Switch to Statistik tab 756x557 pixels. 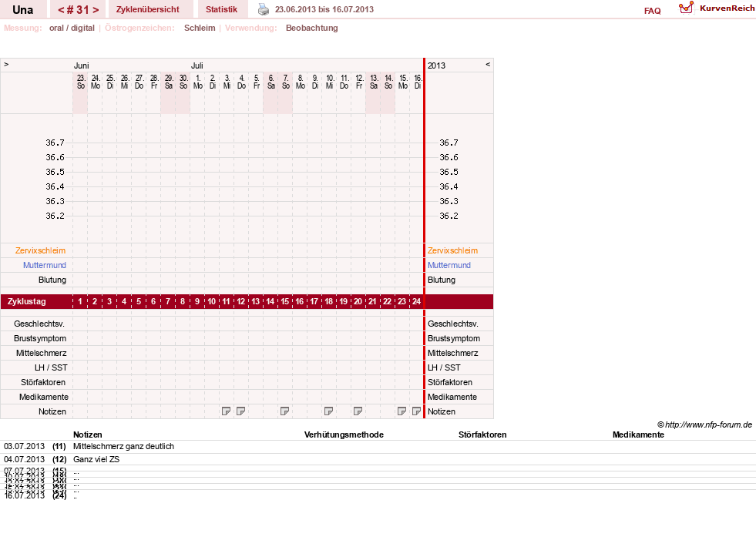(221, 10)
